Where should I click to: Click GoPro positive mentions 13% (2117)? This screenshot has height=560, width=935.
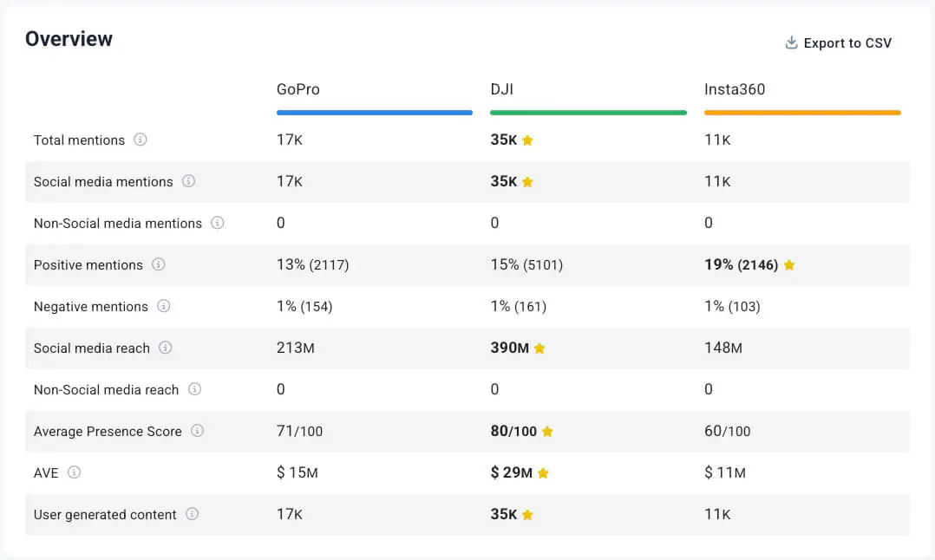click(313, 264)
